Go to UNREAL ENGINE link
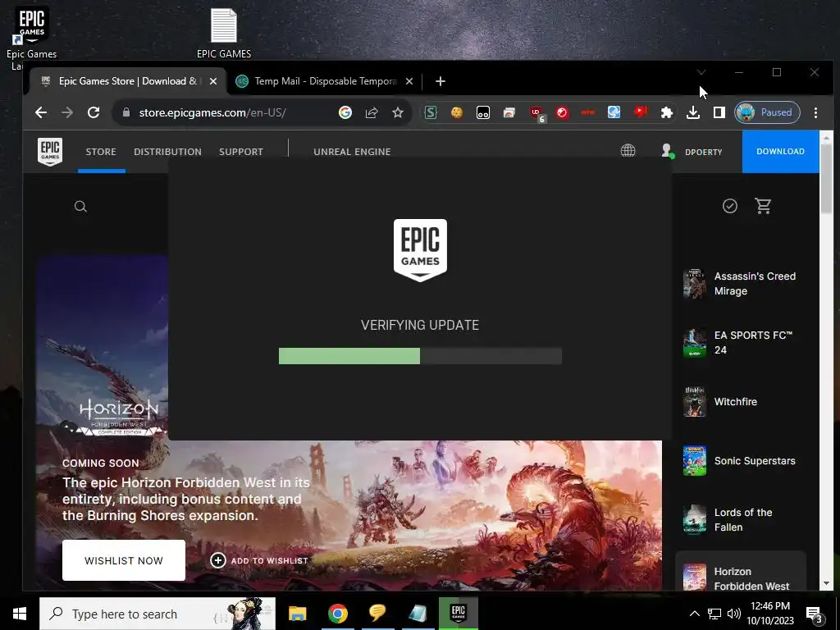 coord(352,152)
